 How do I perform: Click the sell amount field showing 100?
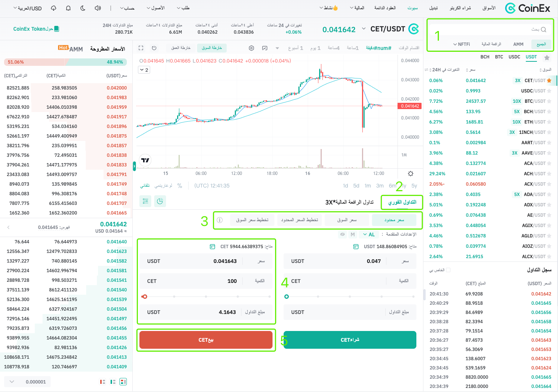point(206,281)
